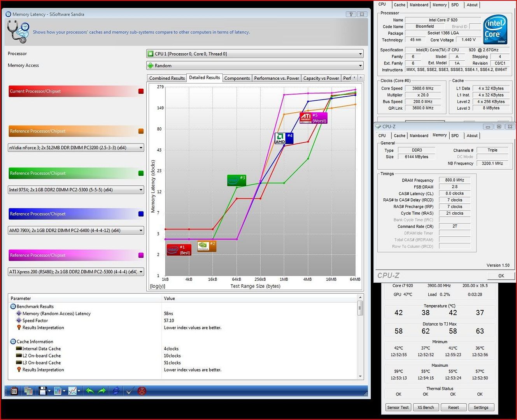This screenshot has height=420, width=517.
Task: Click the floppy disk save icon
Action: 43,391
